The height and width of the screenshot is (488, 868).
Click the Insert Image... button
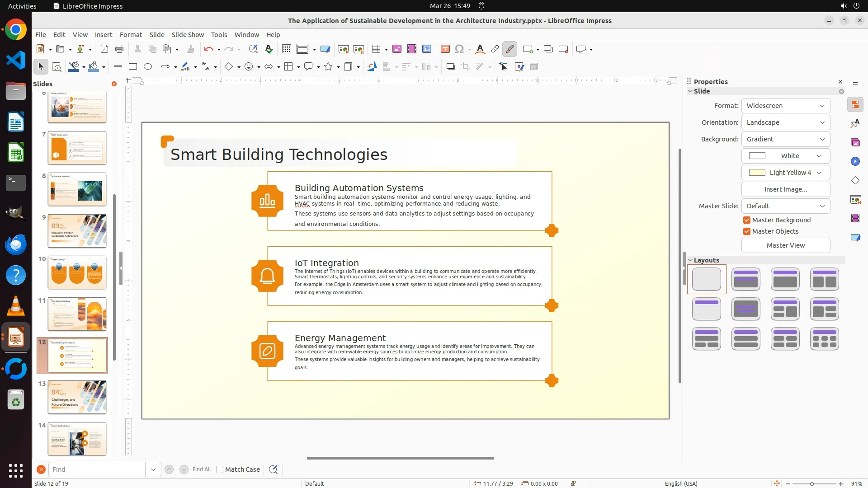(x=785, y=189)
